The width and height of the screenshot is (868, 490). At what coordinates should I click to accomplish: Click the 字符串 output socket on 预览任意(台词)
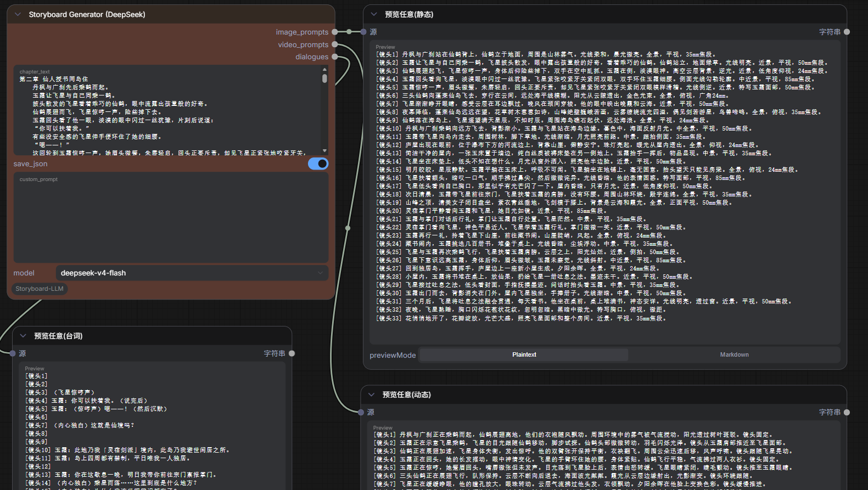pyautogui.click(x=292, y=353)
